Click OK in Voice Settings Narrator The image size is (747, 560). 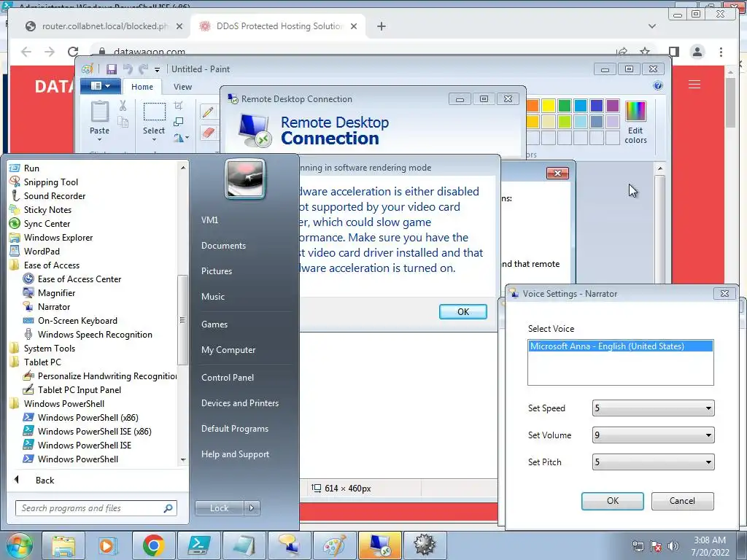click(613, 501)
